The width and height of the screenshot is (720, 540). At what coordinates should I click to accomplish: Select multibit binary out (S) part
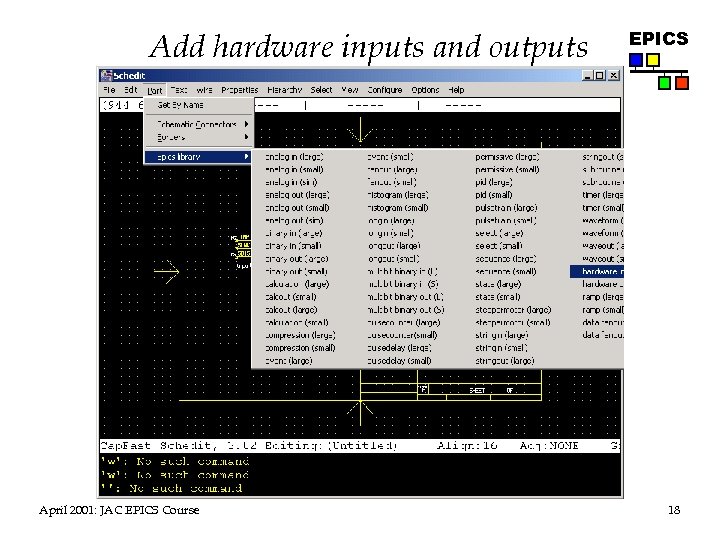pyautogui.click(x=405, y=310)
